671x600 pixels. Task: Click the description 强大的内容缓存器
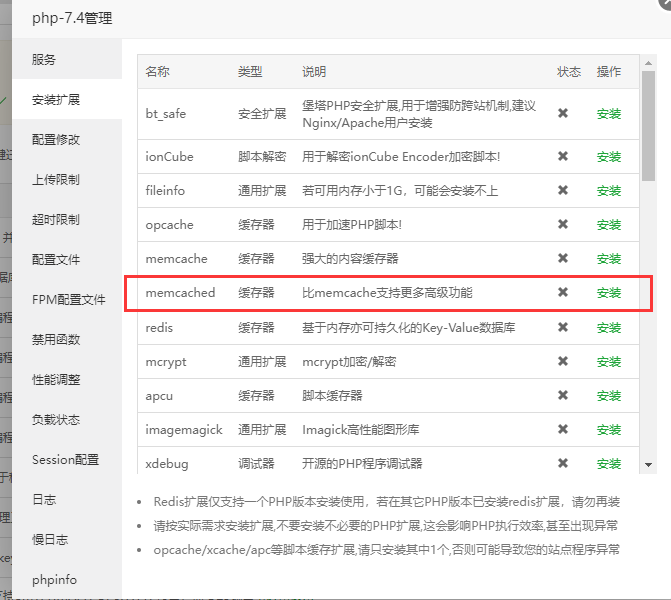[350, 258]
